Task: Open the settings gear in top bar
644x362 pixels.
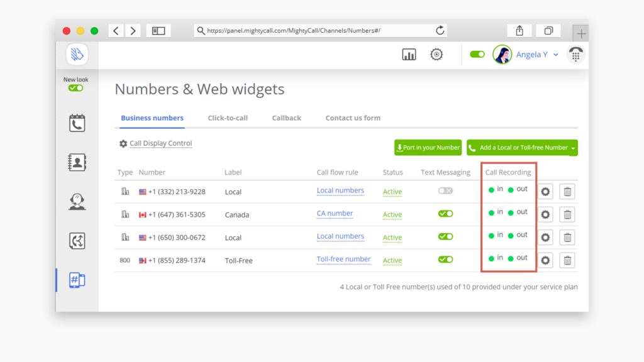Action: (x=436, y=55)
